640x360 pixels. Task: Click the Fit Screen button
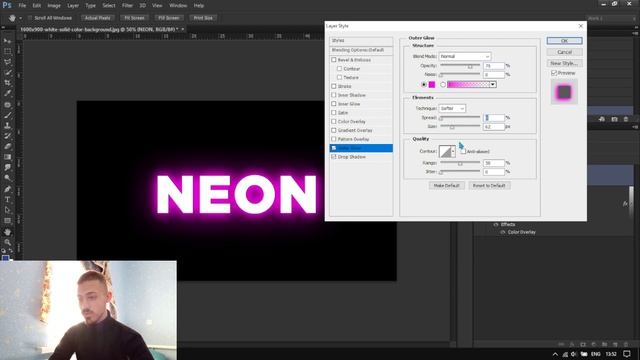(x=134, y=18)
